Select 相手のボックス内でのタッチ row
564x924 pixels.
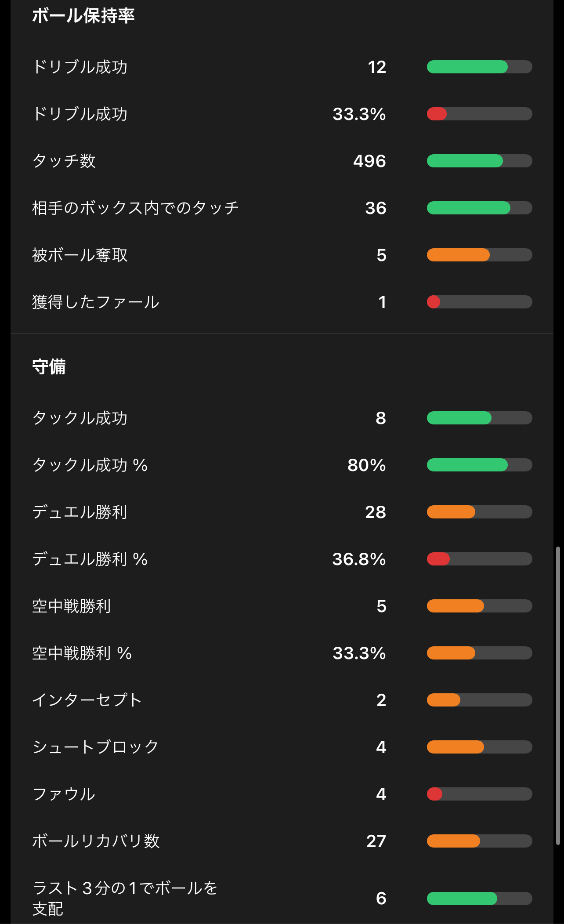coord(282,208)
